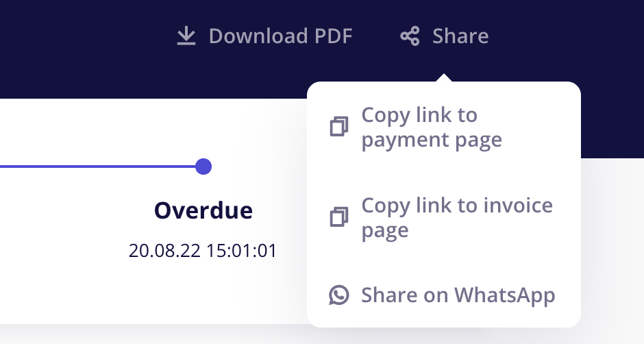Choose Share on WhatsApp option
The height and width of the screenshot is (344, 644).
[x=443, y=295]
